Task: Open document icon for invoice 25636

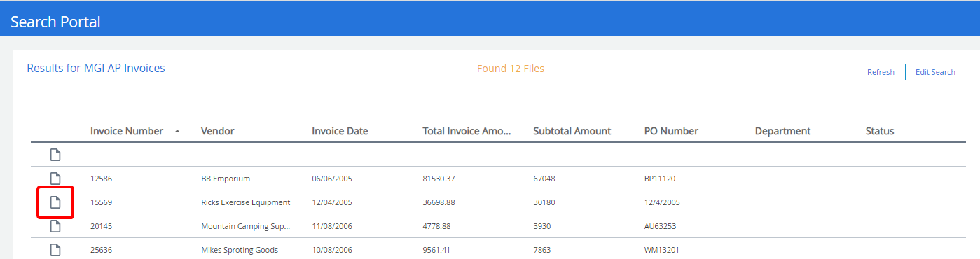Action: (x=55, y=250)
